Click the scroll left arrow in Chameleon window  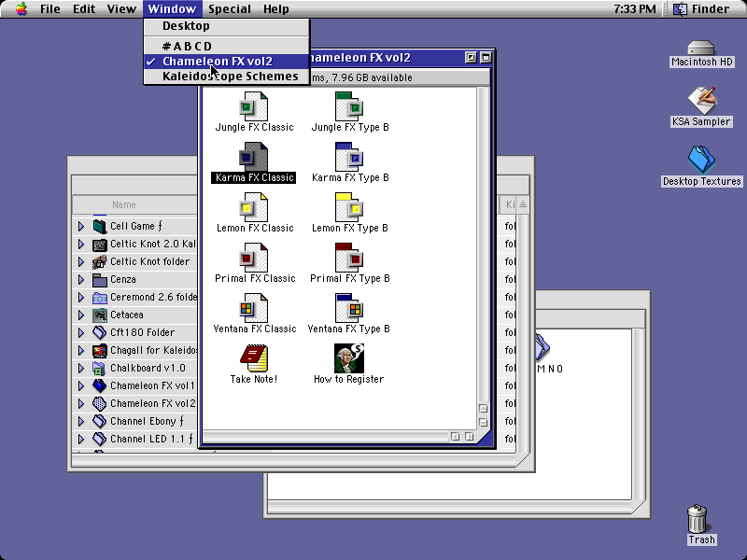pos(456,437)
